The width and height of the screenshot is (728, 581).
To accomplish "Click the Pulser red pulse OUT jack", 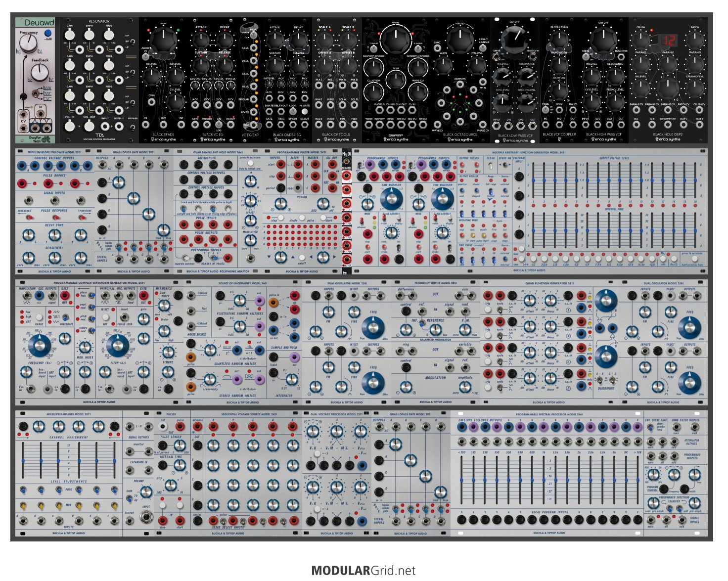I will (x=180, y=427).
